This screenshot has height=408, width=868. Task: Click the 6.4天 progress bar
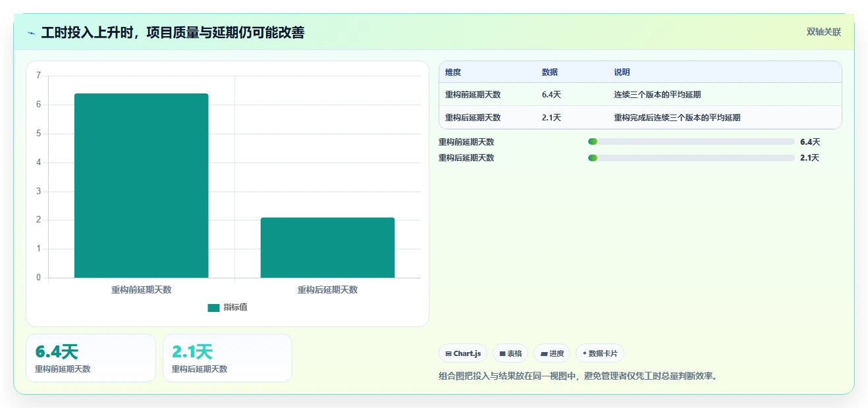point(691,141)
